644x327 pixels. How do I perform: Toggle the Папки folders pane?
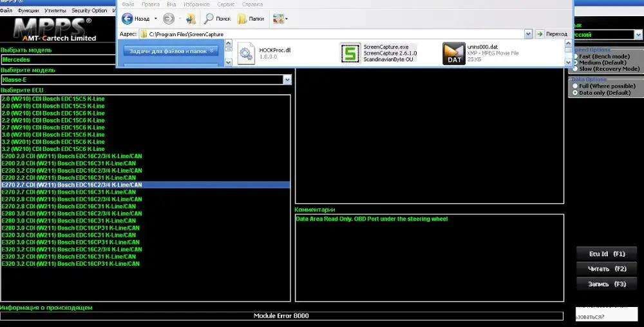pos(251,19)
